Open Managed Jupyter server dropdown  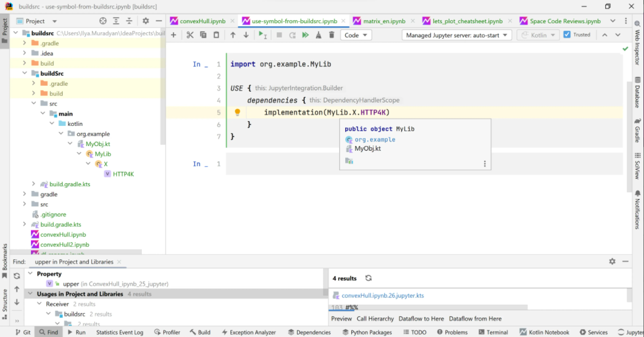[x=457, y=35]
